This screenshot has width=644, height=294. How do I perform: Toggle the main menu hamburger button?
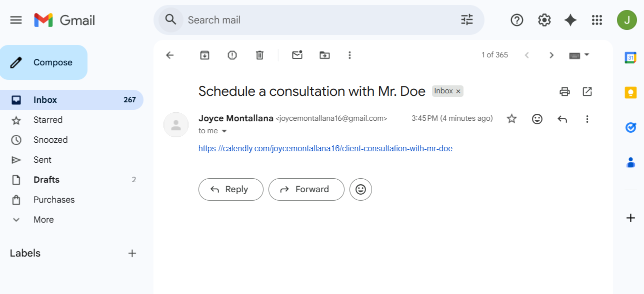coord(16,20)
